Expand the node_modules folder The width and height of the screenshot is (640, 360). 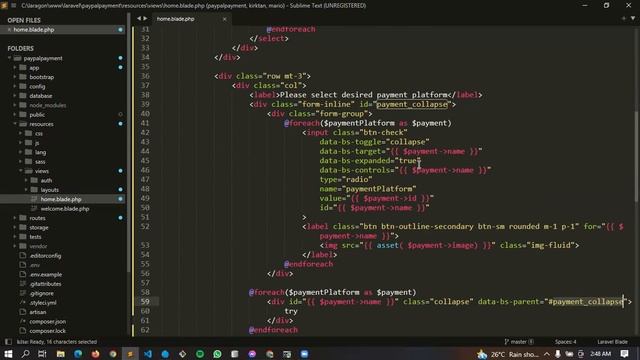point(15,105)
